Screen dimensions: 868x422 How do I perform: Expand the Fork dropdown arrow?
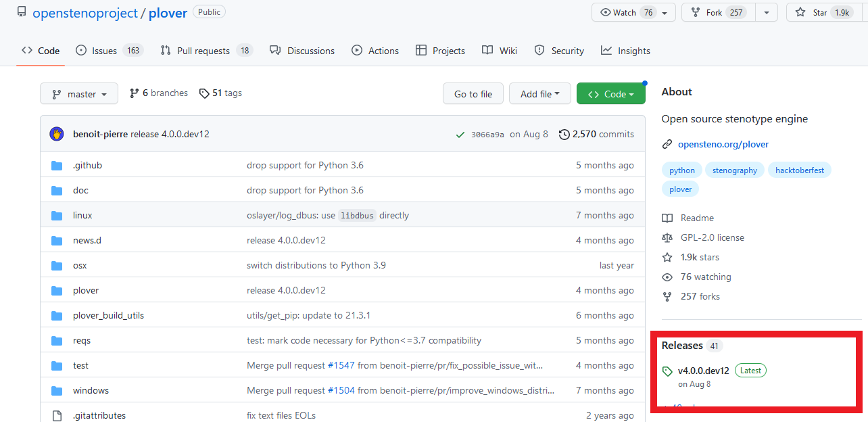(767, 12)
